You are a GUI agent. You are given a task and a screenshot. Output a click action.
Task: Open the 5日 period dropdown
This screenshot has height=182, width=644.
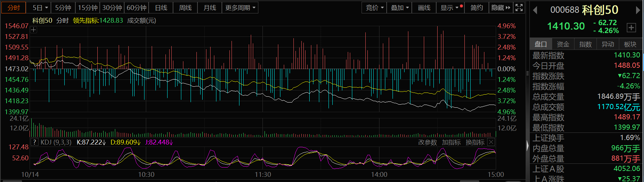pos(40,8)
